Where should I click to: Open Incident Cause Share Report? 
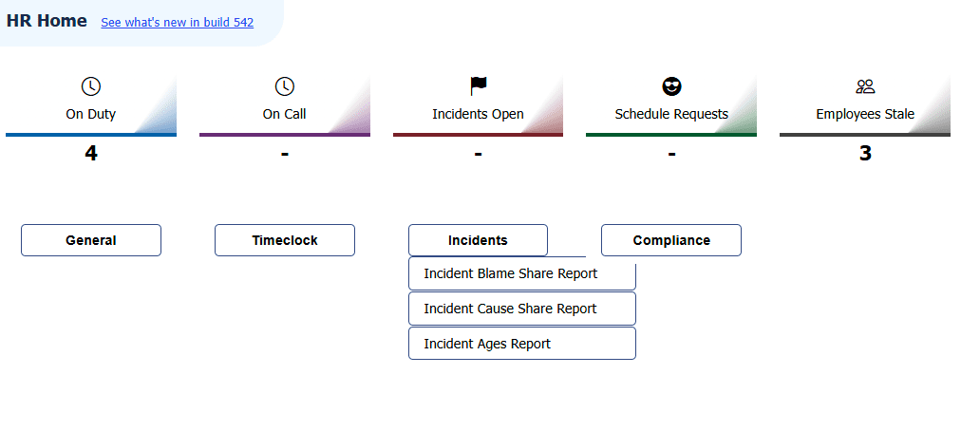click(522, 309)
